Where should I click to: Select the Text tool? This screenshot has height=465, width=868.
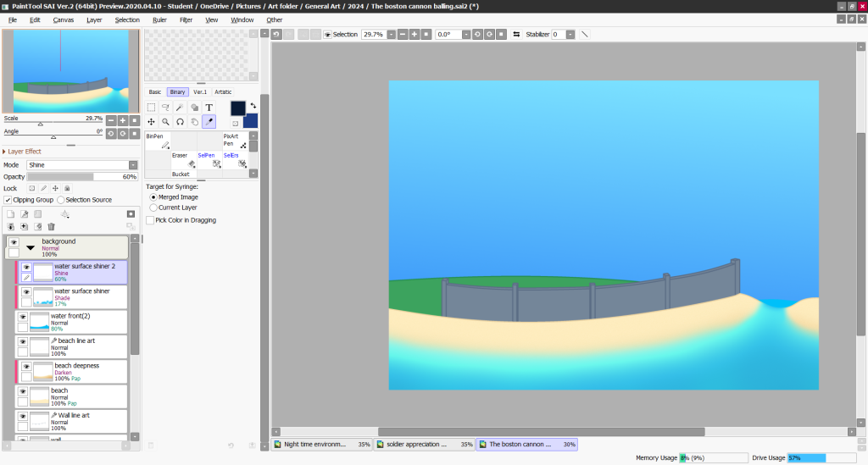(209, 108)
